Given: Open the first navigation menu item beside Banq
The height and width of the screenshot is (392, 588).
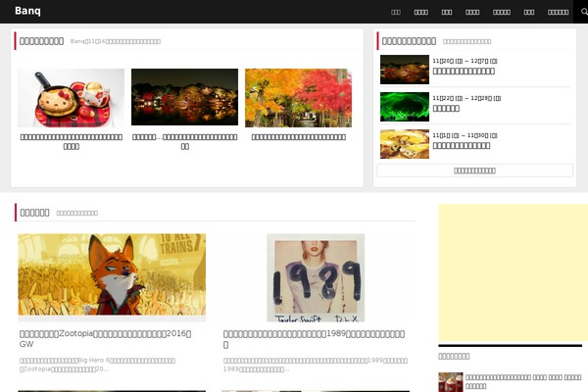Looking at the screenshot, I should click(x=396, y=12).
